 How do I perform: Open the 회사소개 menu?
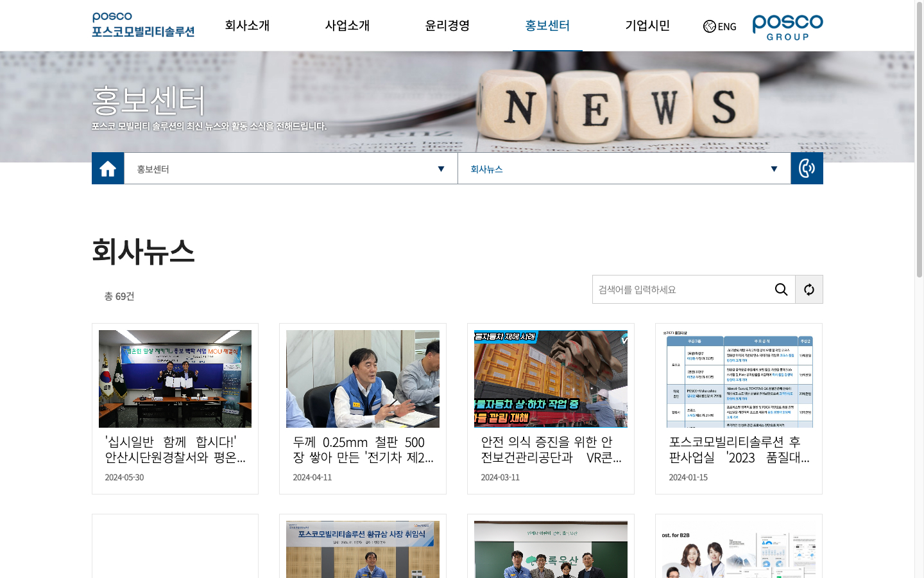click(247, 26)
